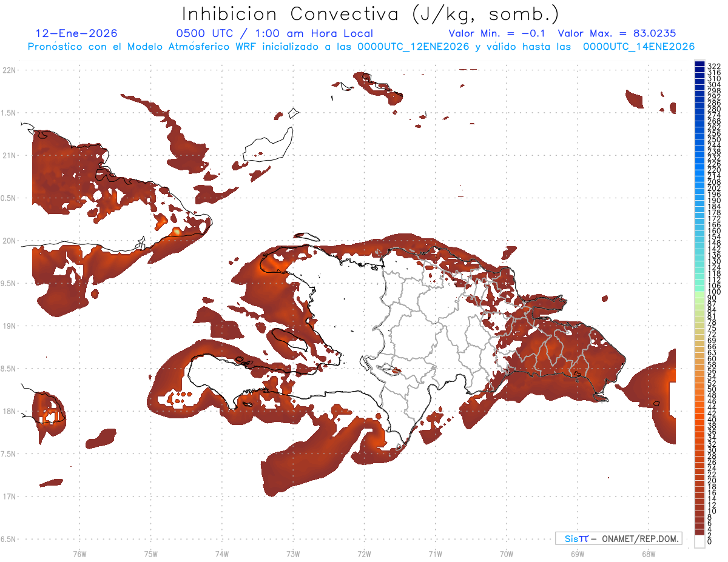Click the title "Inhibicion Convectiva (J/kg, somb.)"
This screenshot has height=562, width=728.
[x=371, y=15]
